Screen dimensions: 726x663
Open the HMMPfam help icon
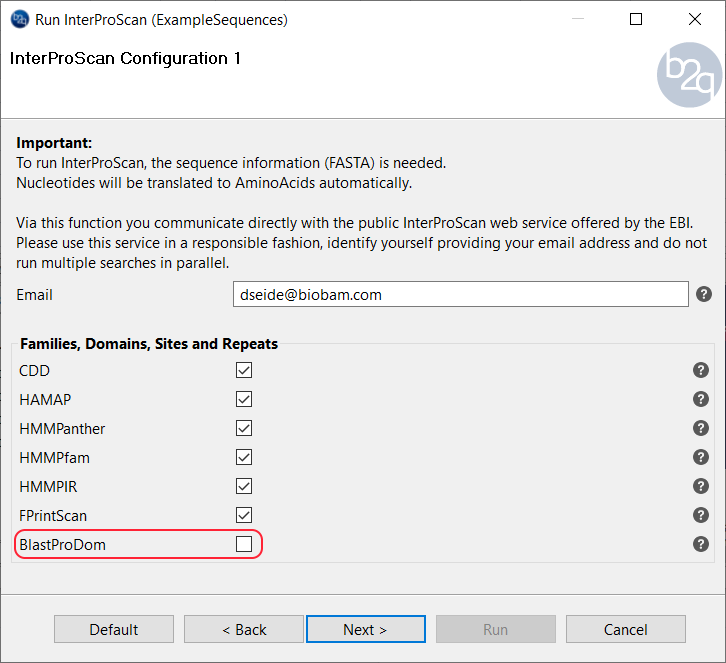pyautogui.click(x=701, y=457)
